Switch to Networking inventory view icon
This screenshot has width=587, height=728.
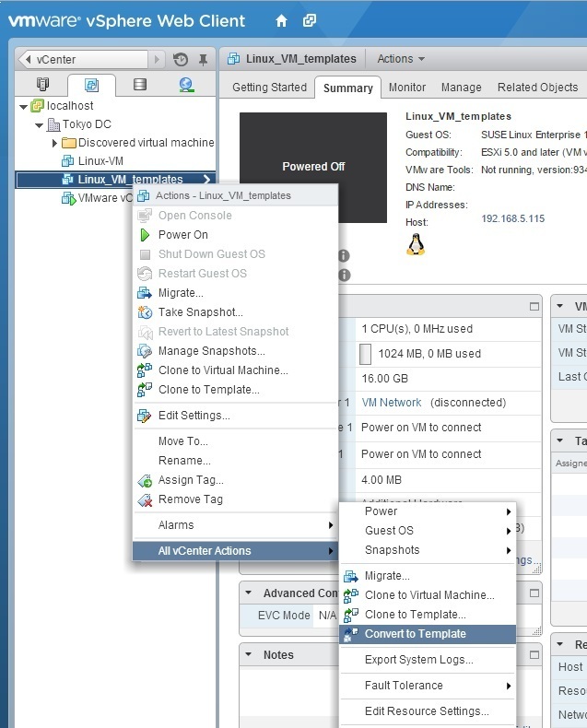[187, 85]
